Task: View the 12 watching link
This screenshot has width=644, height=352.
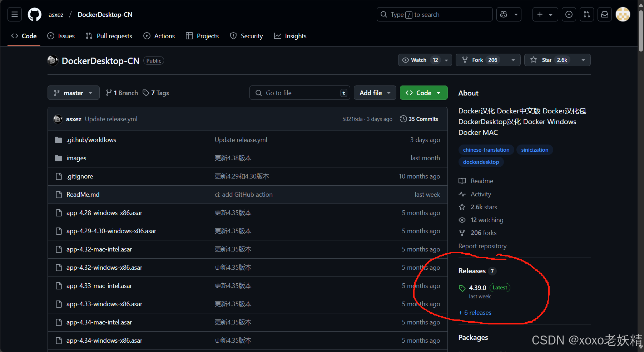Action: (x=481, y=220)
